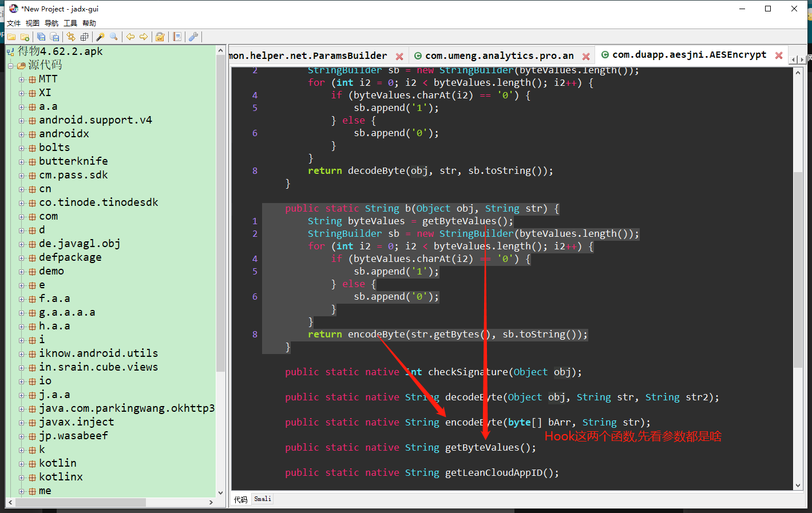The width and height of the screenshot is (812, 513).
Task: Expand the android.support.v4 package
Action: tap(21, 121)
